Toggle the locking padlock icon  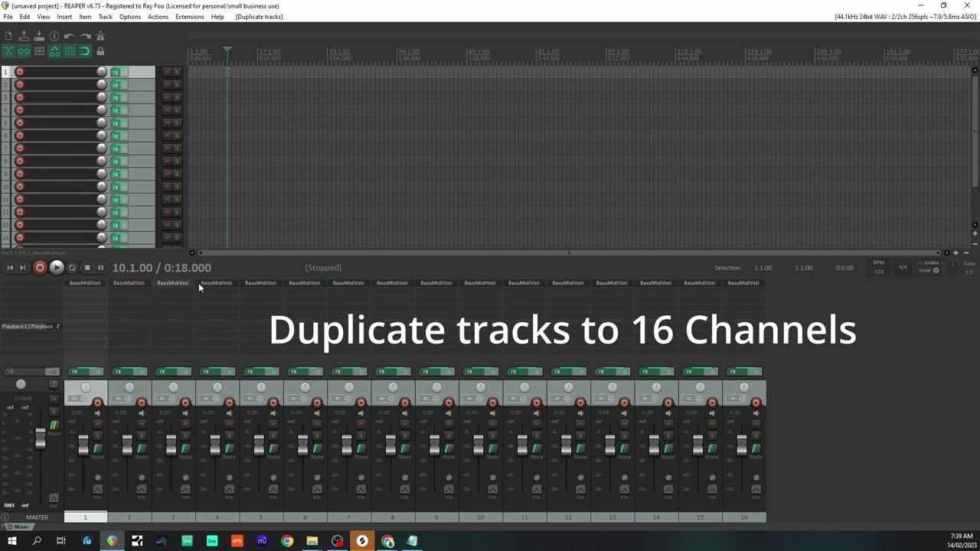(x=100, y=51)
